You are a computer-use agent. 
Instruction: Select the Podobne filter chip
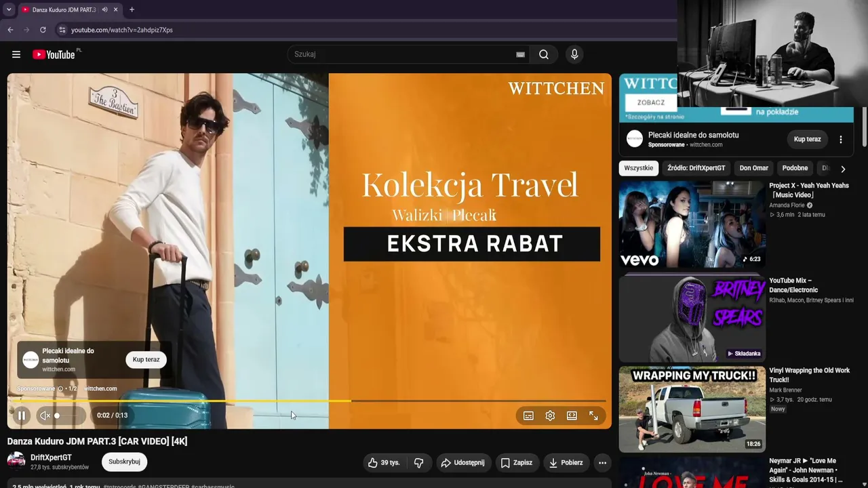coord(795,168)
